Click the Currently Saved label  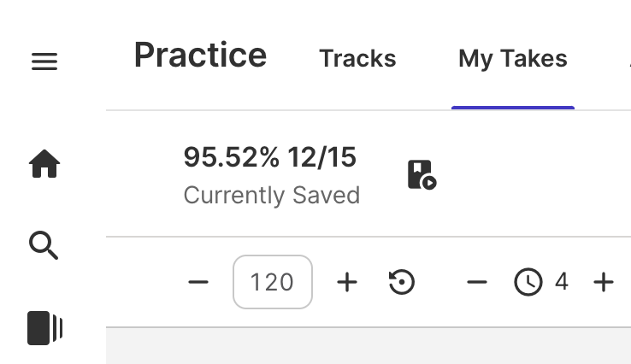coord(271,196)
